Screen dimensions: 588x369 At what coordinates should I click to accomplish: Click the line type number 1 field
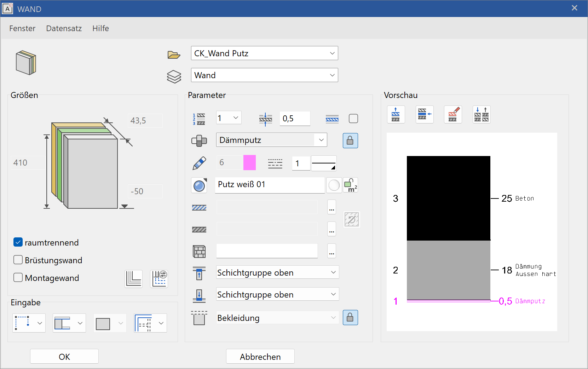tap(301, 163)
